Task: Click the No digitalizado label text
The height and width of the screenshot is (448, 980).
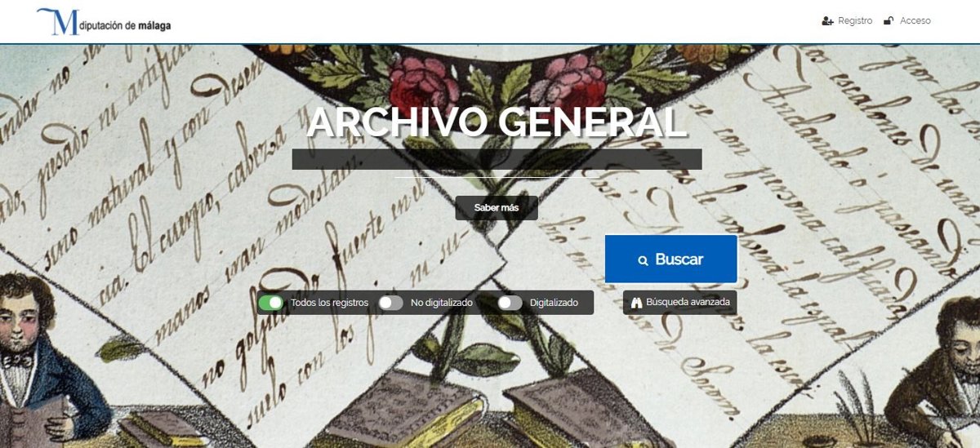Action: pos(442,303)
